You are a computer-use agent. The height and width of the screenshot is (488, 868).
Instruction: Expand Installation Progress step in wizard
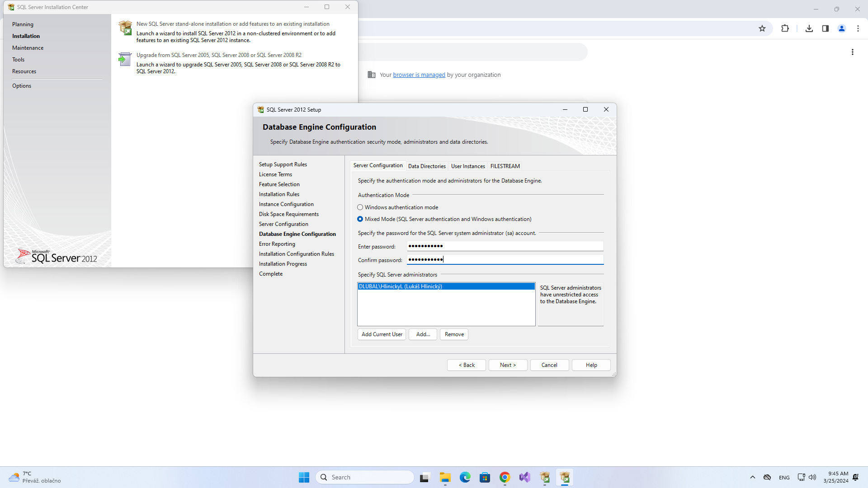point(283,263)
